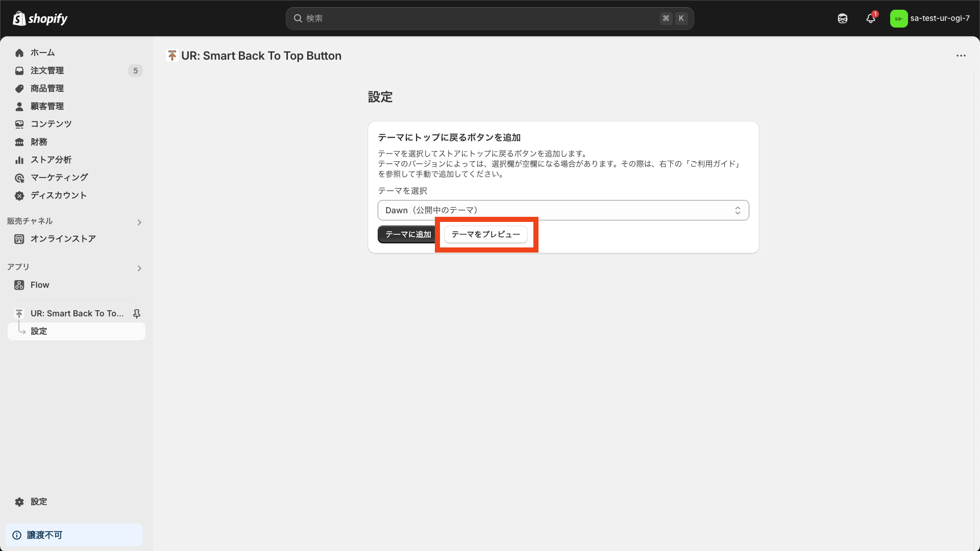Click テーマをプレビュー button

click(x=485, y=234)
